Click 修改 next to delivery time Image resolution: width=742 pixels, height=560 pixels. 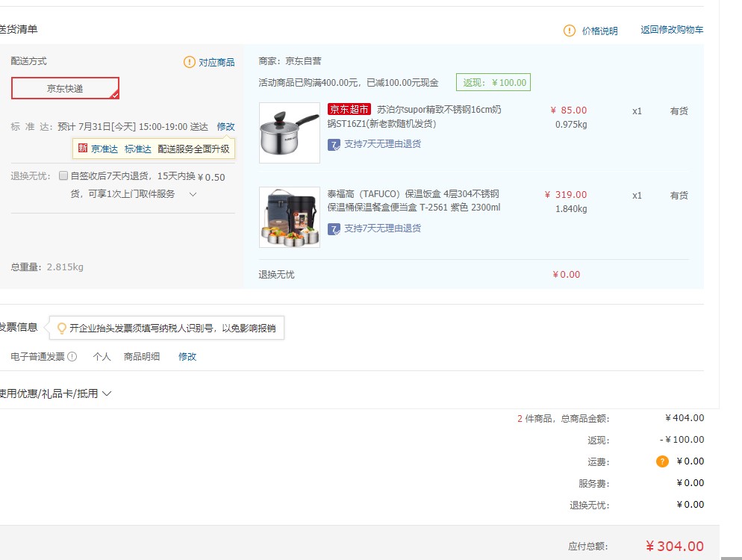225,126
